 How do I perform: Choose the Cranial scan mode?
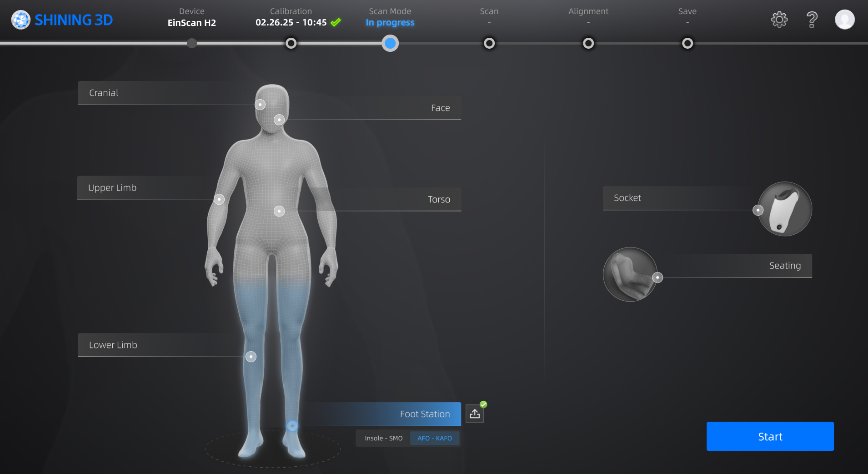(104, 93)
